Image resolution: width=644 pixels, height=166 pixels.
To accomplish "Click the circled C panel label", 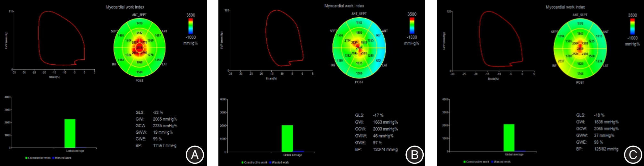I will [633, 155].
